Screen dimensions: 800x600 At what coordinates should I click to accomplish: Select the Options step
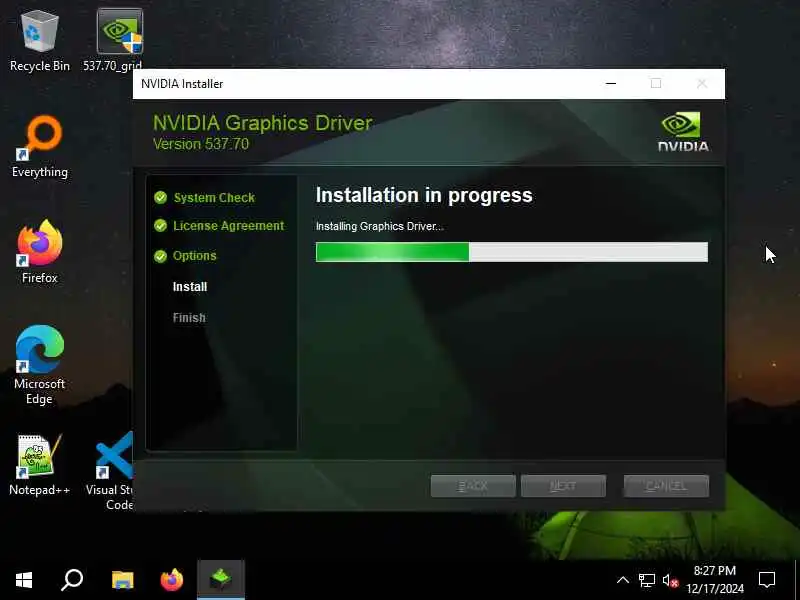pos(194,256)
